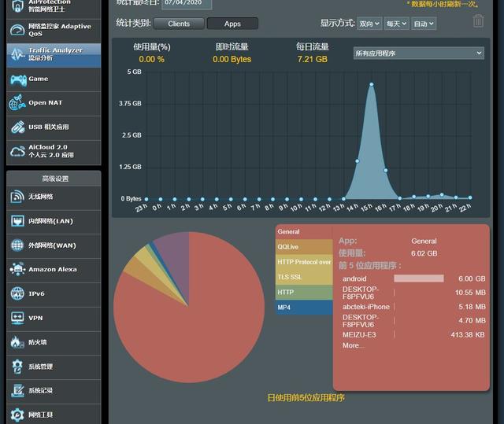Click the 7.21 GB daily traffic value
Image resolution: width=504 pixels, height=424 pixels.
click(313, 59)
